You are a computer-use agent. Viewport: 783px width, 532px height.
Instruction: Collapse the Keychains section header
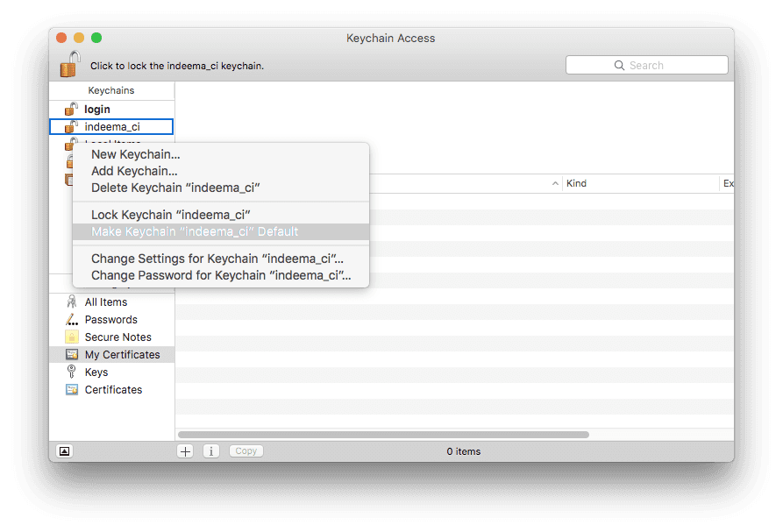(111, 90)
